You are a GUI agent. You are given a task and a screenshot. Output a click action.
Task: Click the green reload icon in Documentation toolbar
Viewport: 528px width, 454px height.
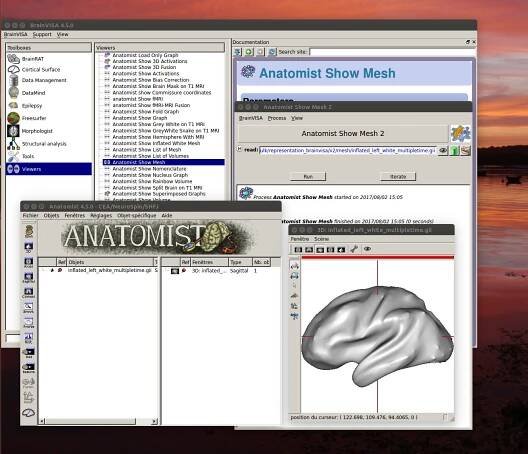click(249, 52)
